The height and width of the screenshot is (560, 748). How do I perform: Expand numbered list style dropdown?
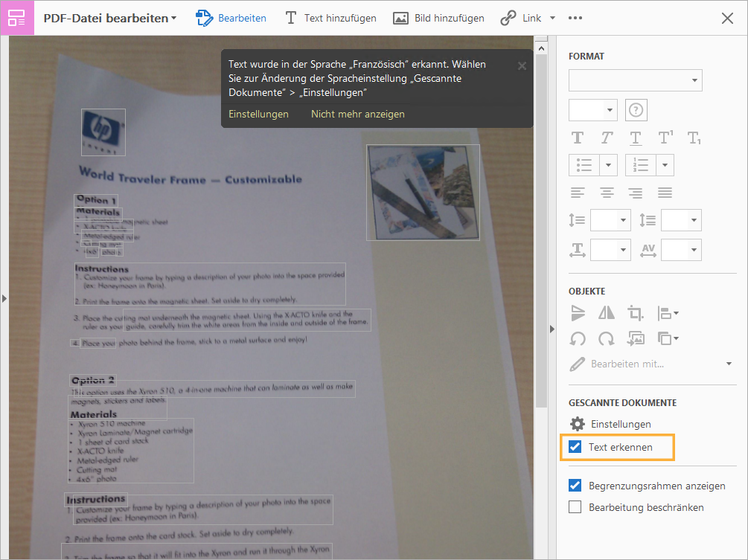point(665,165)
